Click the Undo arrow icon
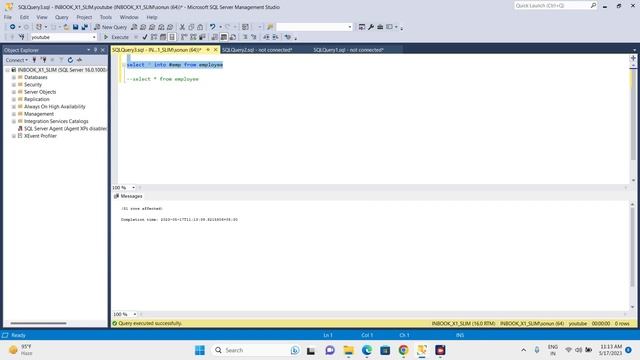640x360 pixels. 213,27
